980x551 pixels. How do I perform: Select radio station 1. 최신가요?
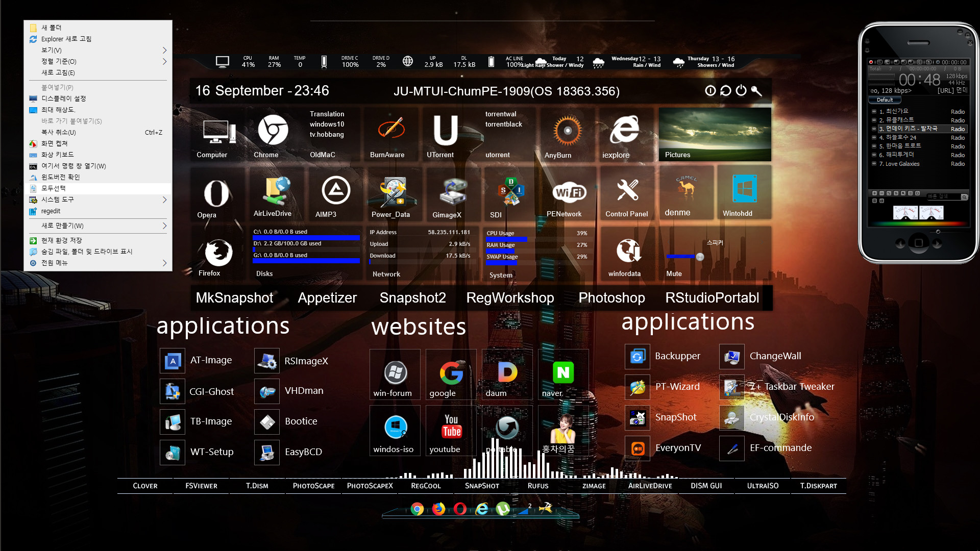pos(919,111)
